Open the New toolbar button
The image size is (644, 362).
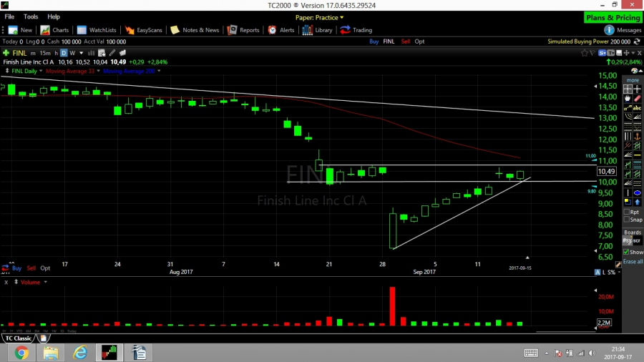pos(21,30)
